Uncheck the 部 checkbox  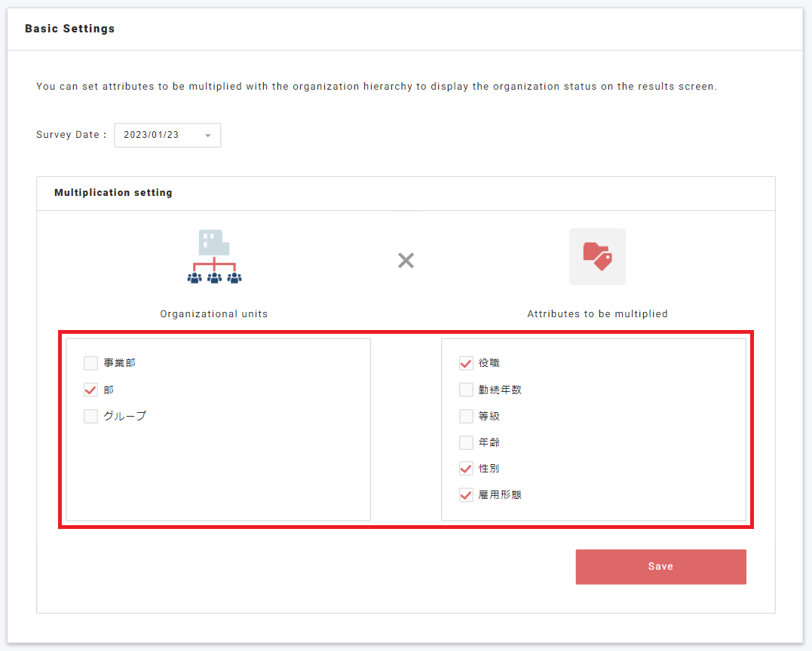pos(90,390)
